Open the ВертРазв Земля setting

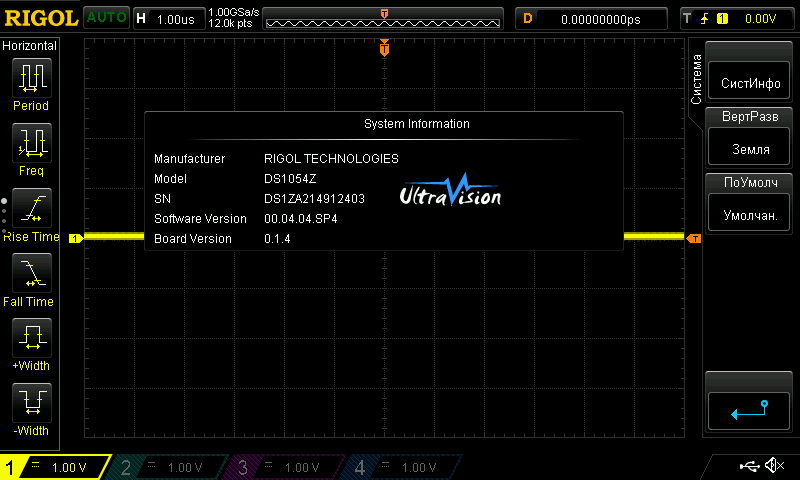pos(751,138)
